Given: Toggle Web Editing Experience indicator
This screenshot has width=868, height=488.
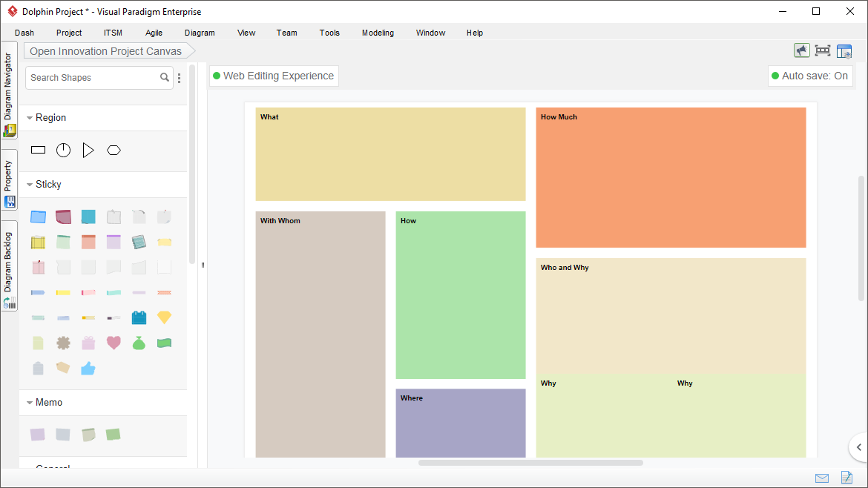Looking at the screenshot, I should click(x=274, y=76).
